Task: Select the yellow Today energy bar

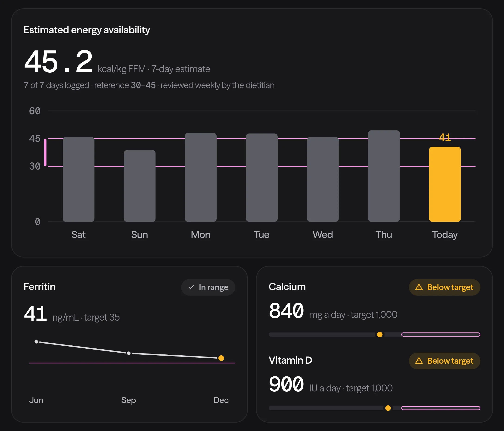Action: coord(445,184)
